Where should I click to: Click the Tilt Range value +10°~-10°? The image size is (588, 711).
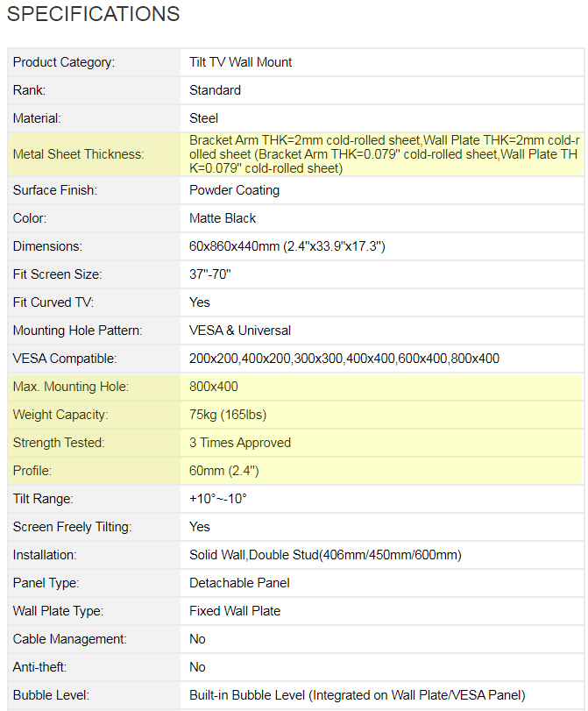[218, 499]
